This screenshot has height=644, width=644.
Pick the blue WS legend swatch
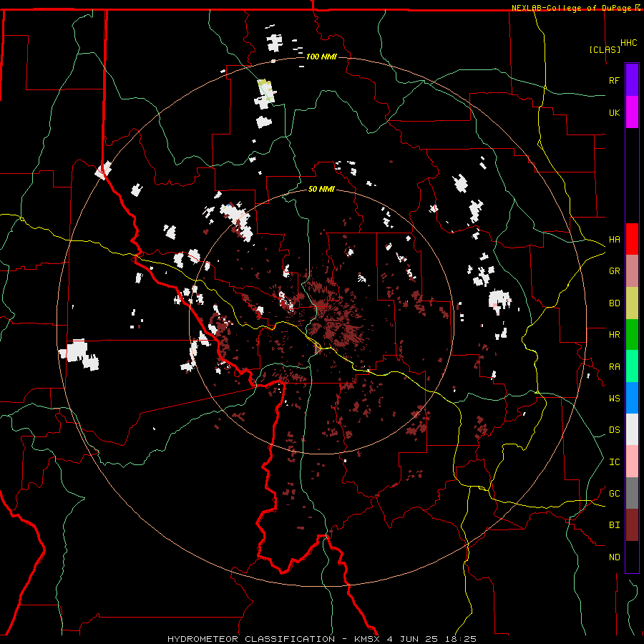tap(632, 398)
